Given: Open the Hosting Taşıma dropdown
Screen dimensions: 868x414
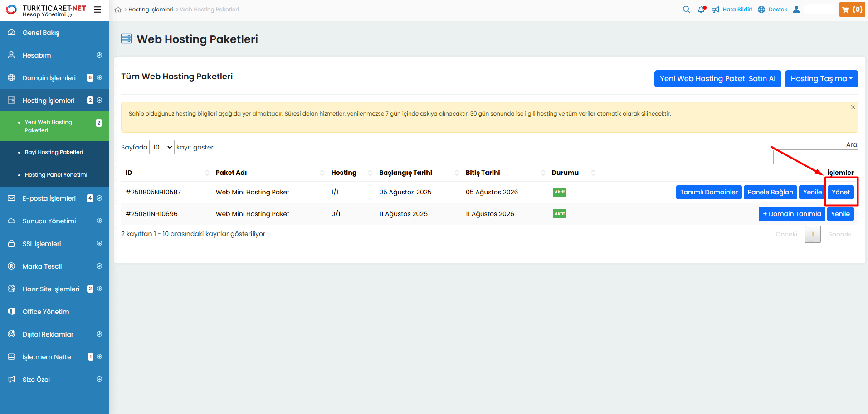Looking at the screenshot, I should pos(821,79).
